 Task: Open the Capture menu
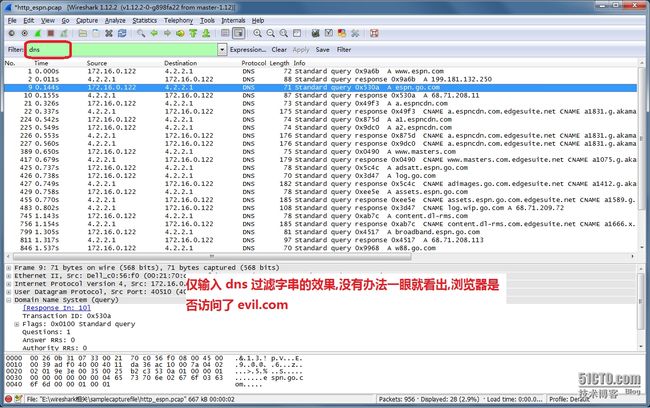tap(87, 20)
